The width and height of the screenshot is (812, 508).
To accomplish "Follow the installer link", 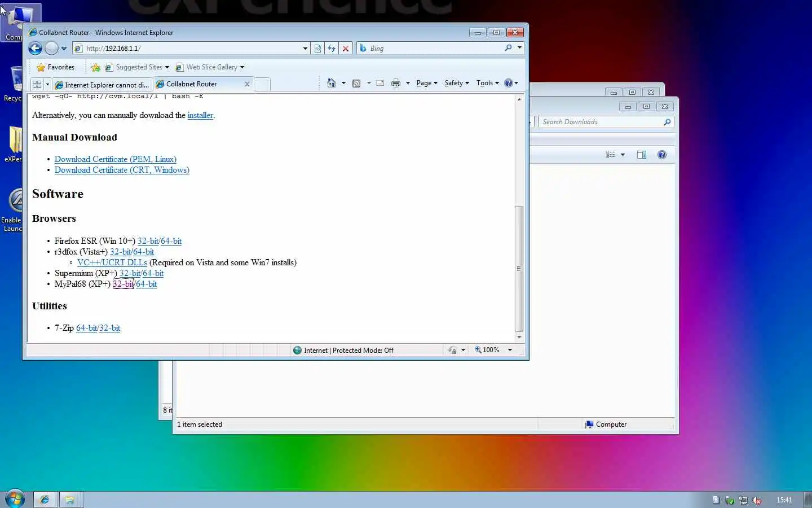I will (x=200, y=115).
